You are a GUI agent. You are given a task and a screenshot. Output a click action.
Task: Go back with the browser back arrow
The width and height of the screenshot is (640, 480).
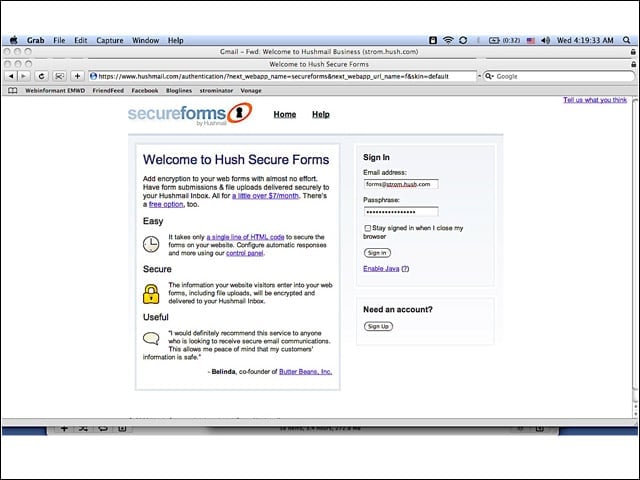11,76
